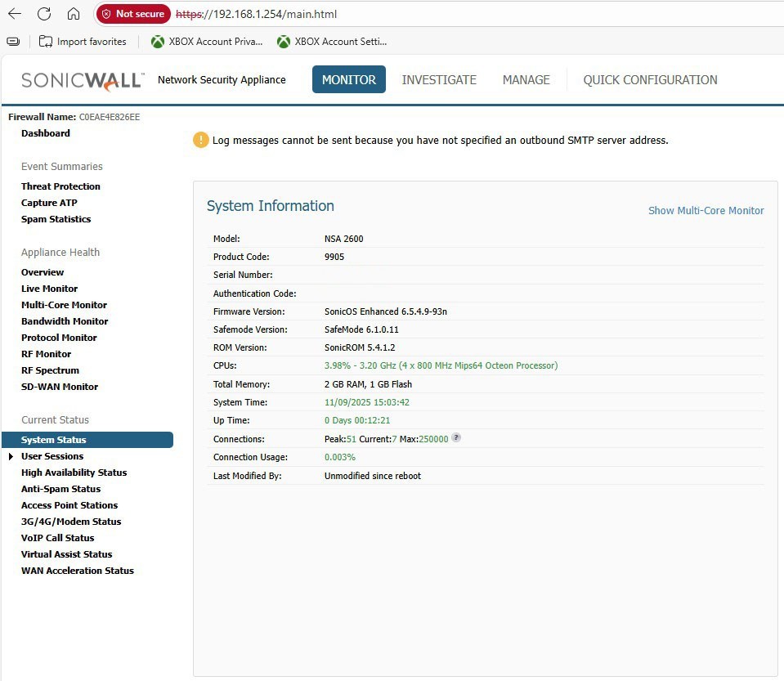Click the SMTP server log warning message

(x=440, y=141)
